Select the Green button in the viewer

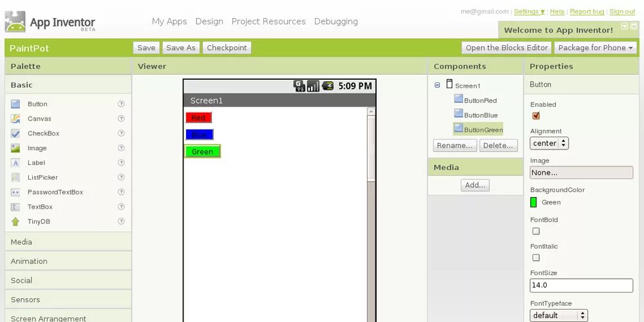click(202, 151)
